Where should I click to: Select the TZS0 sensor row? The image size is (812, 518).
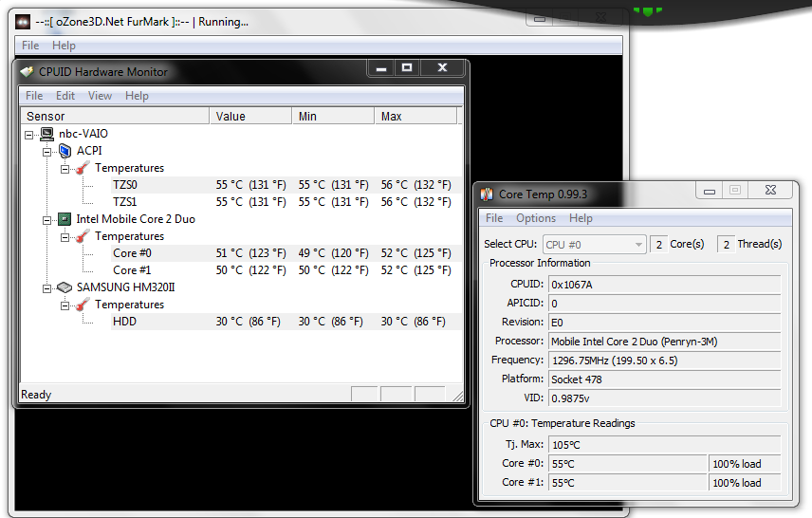(x=286, y=185)
